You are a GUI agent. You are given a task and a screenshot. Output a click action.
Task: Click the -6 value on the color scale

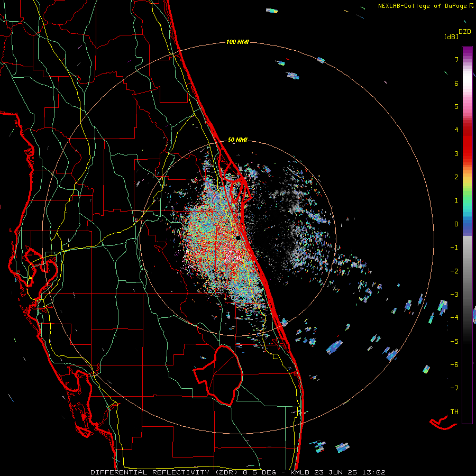point(454,365)
